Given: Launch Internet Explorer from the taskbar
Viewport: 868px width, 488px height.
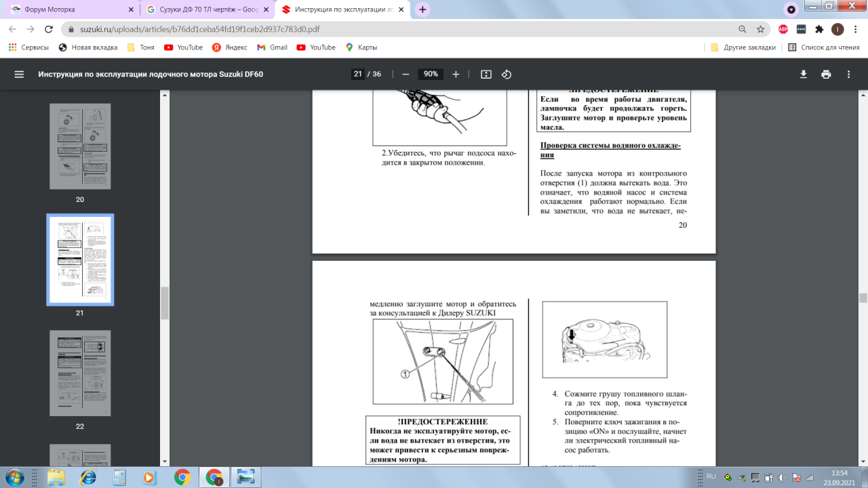Looking at the screenshot, I should pos(88,476).
